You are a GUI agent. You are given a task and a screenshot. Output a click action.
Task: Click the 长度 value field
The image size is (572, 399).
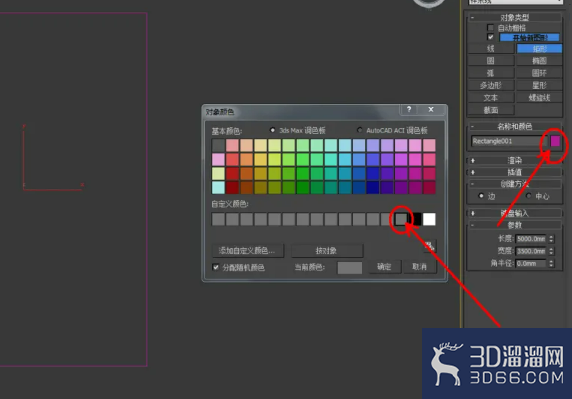point(531,239)
